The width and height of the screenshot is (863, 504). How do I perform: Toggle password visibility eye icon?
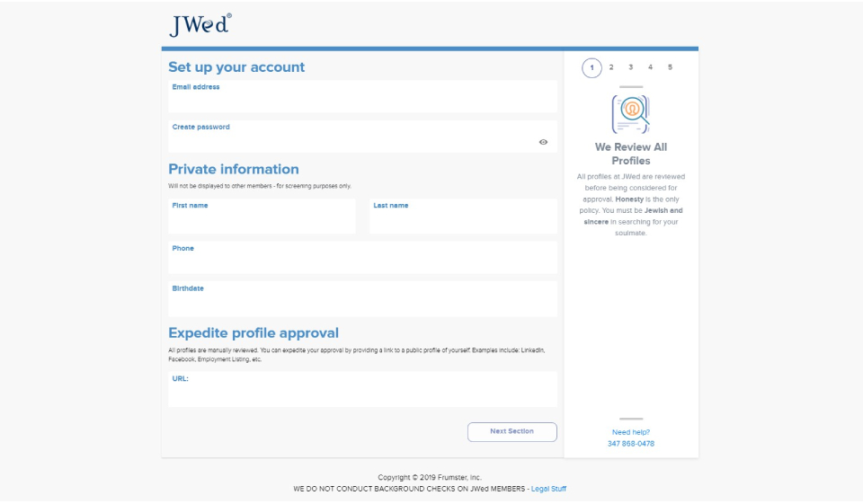pos(543,142)
